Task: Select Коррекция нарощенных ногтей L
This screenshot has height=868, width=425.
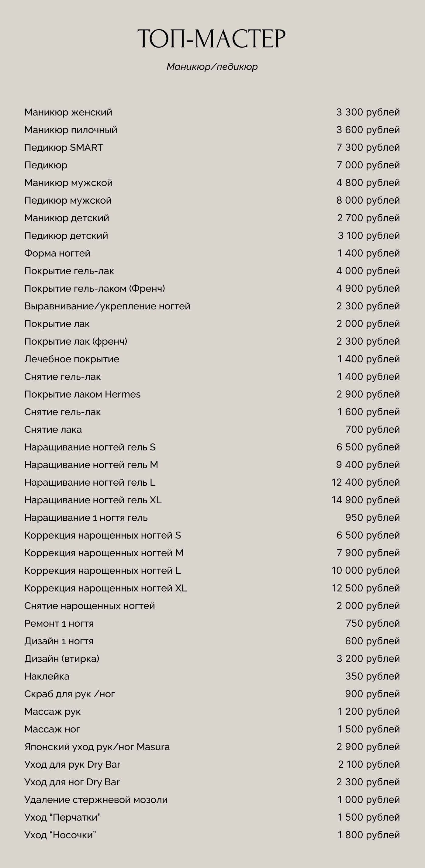Action: coord(102,570)
